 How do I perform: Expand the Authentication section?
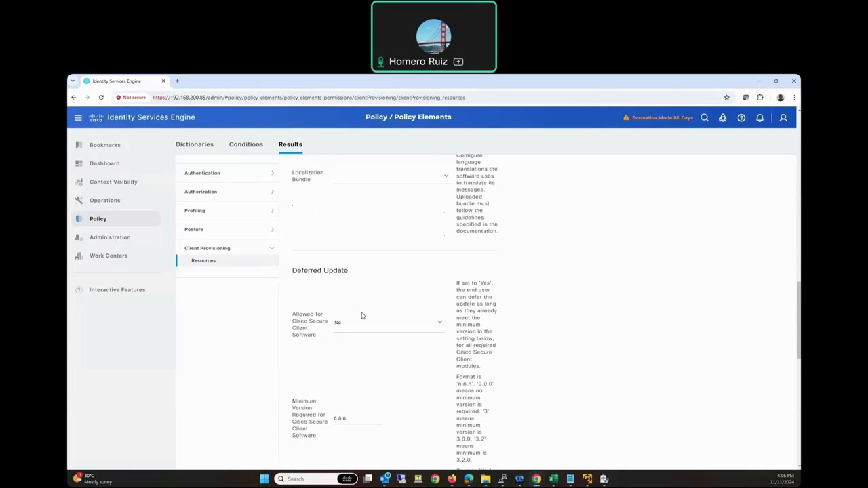tap(229, 173)
